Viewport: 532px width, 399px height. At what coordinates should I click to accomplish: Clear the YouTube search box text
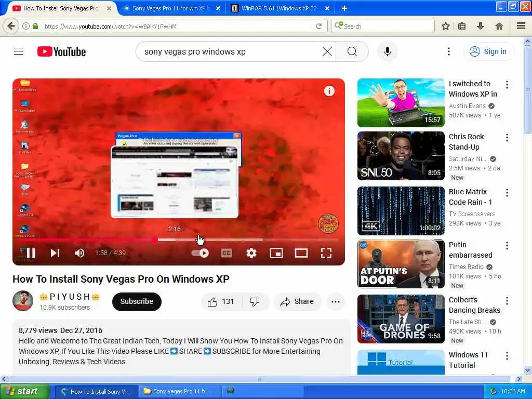coord(327,51)
